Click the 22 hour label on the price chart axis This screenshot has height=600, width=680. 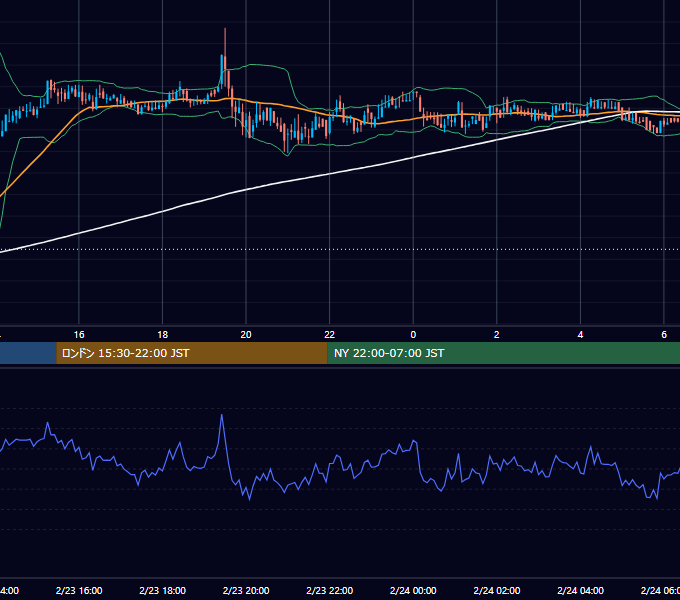[x=330, y=335]
